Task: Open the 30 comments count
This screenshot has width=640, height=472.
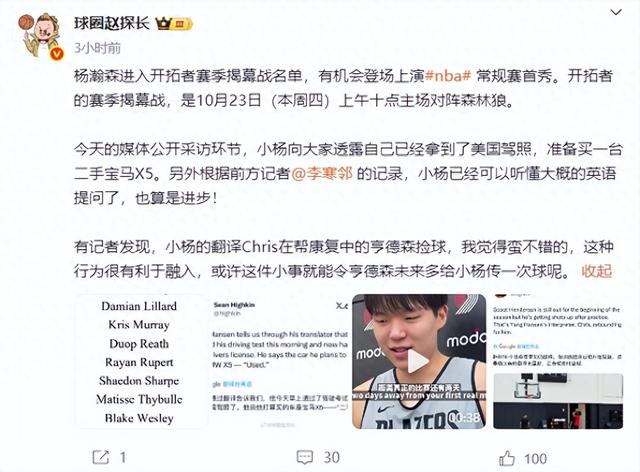Action: click(331, 458)
